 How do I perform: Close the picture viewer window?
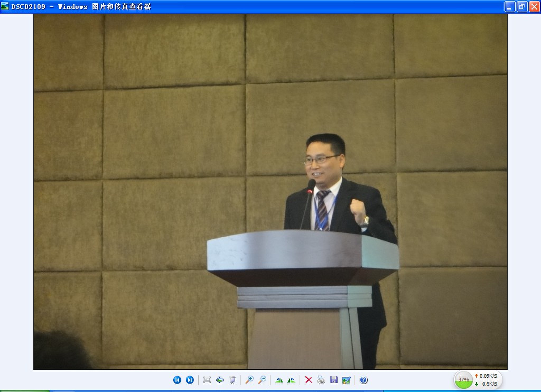tap(534, 7)
